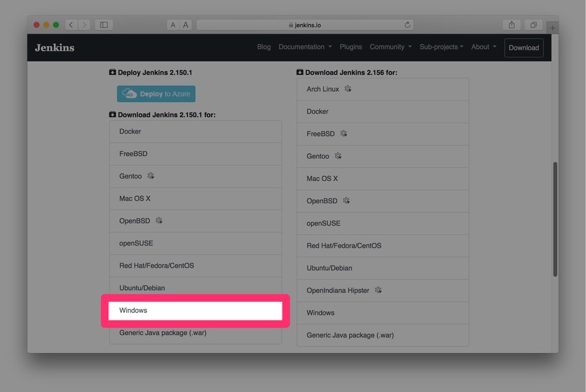Select OpenBSD in the 2.150.1 list
Viewport: 586px width, 392px height.
tap(196, 221)
